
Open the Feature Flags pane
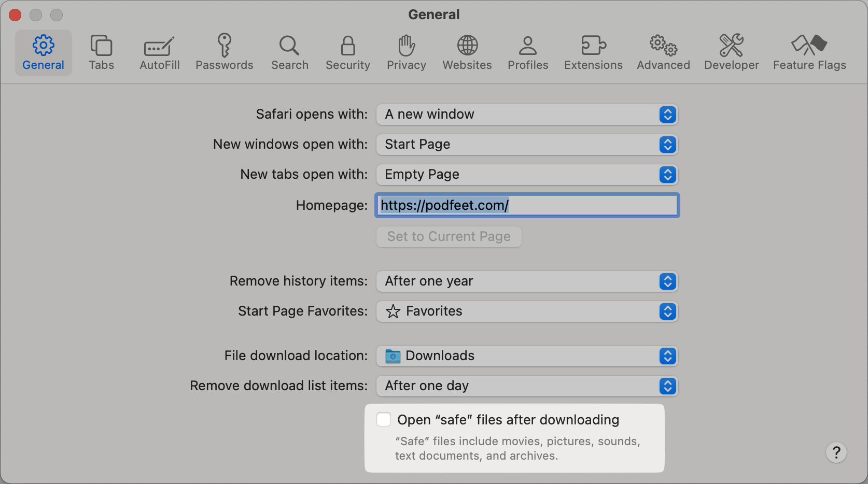tap(809, 53)
